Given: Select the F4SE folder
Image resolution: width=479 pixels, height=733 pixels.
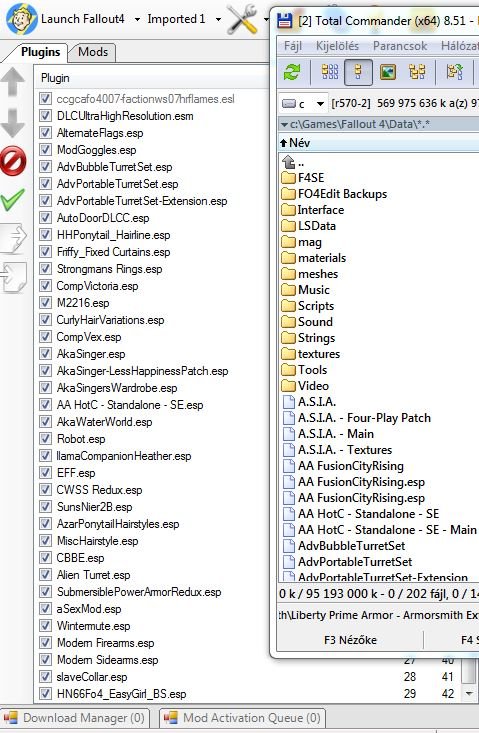Looking at the screenshot, I should tap(311, 178).
